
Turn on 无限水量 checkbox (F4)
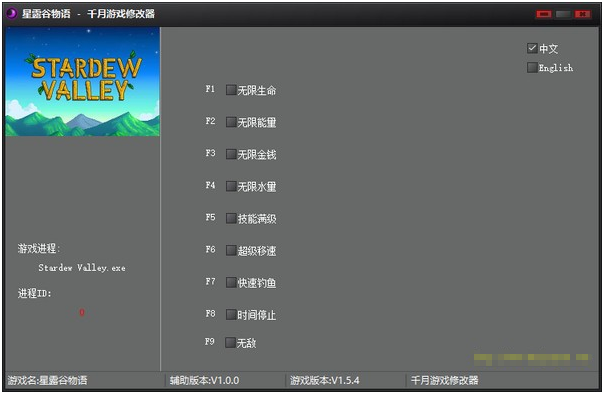(x=231, y=186)
